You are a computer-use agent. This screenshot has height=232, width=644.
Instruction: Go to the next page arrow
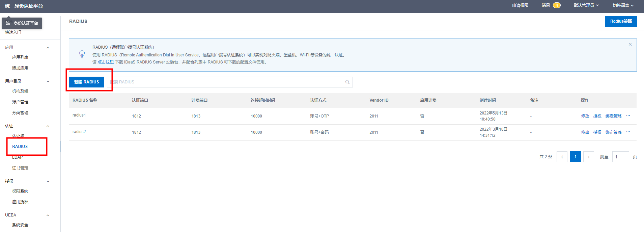[588, 157]
